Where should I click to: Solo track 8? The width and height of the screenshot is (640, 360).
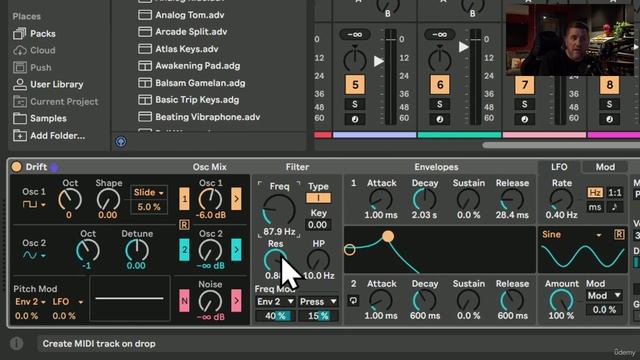[x=609, y=104]
